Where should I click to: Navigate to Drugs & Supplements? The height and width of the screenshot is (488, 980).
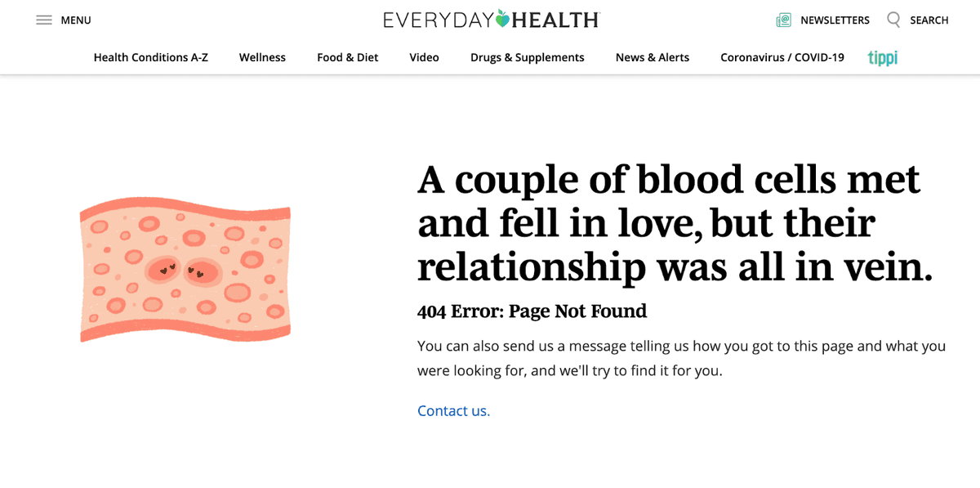(528, 57)
